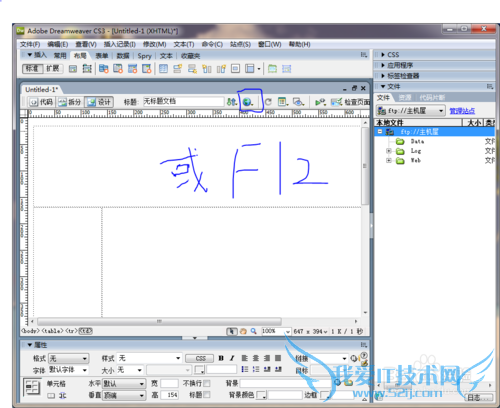
Task: Toggle bold B formatting
Action: 221,358
